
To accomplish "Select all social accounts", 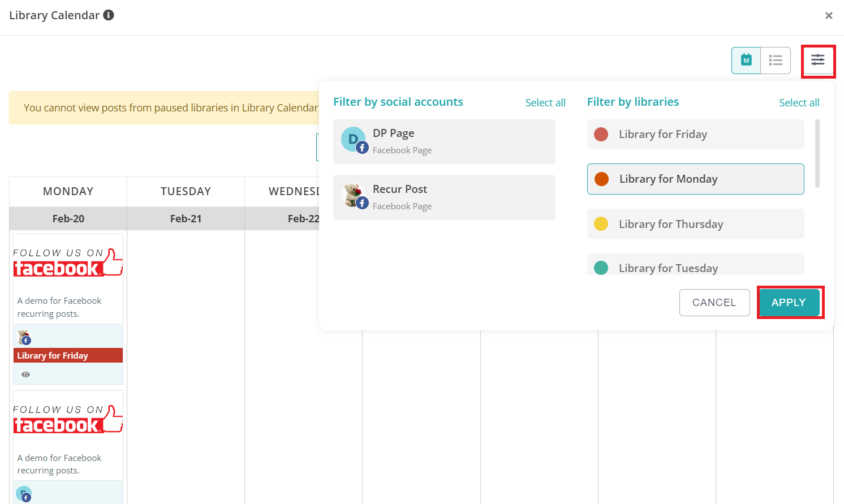I will pyautogui.click(x=545, y=102).
